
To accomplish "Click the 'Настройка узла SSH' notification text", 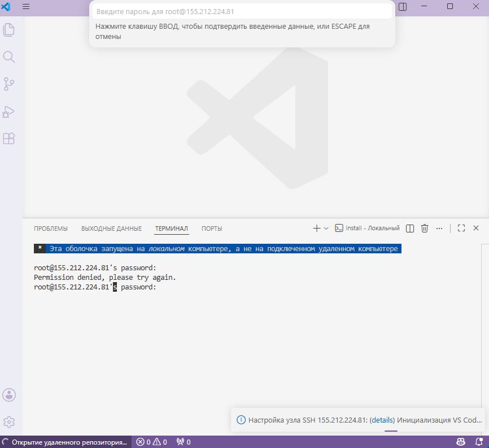I will point(365,420).
